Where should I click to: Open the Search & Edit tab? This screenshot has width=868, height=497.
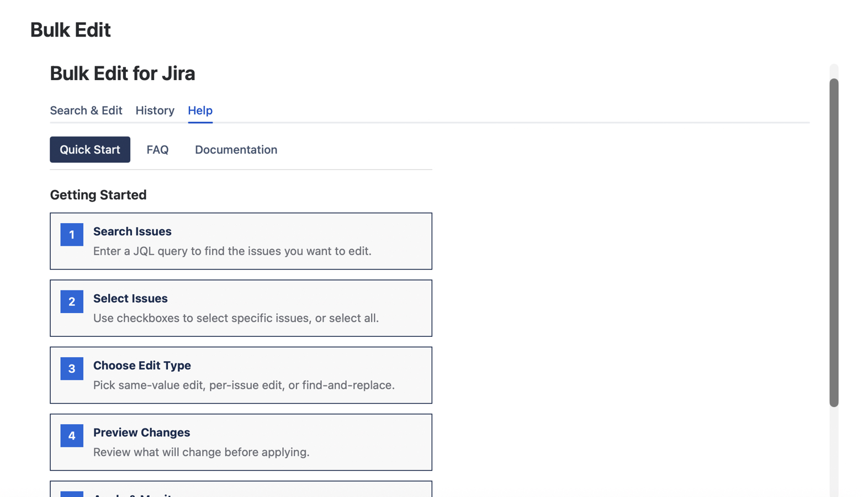pos(86,110)
